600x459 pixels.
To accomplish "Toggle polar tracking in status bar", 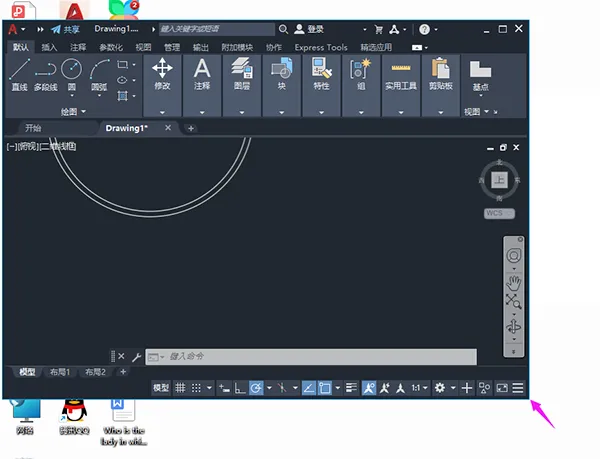I will (x=256, y=388).
